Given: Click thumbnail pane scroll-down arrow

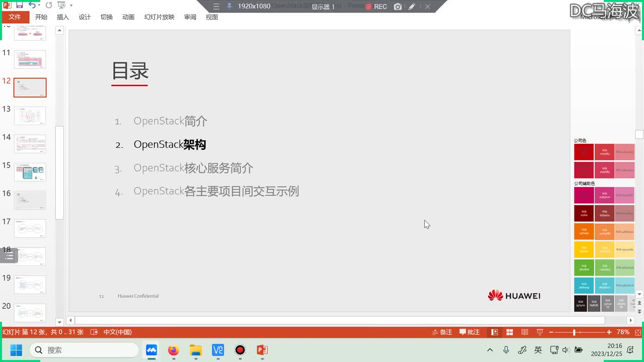Looking at the screenshot, I should (59, 322).
